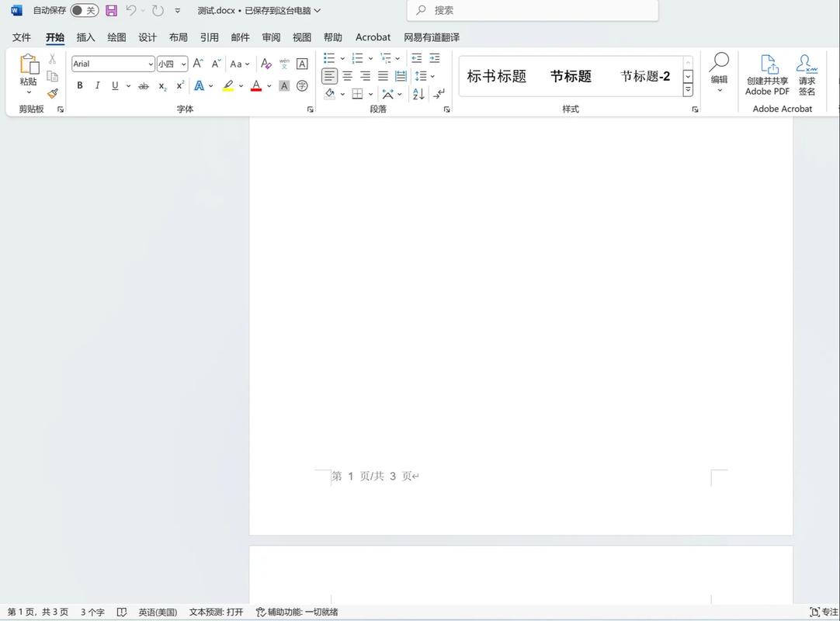Screen dimensions: 840x621
Task: Open the font color swatch
Action: pyautogui.click(x=256, y=85)
